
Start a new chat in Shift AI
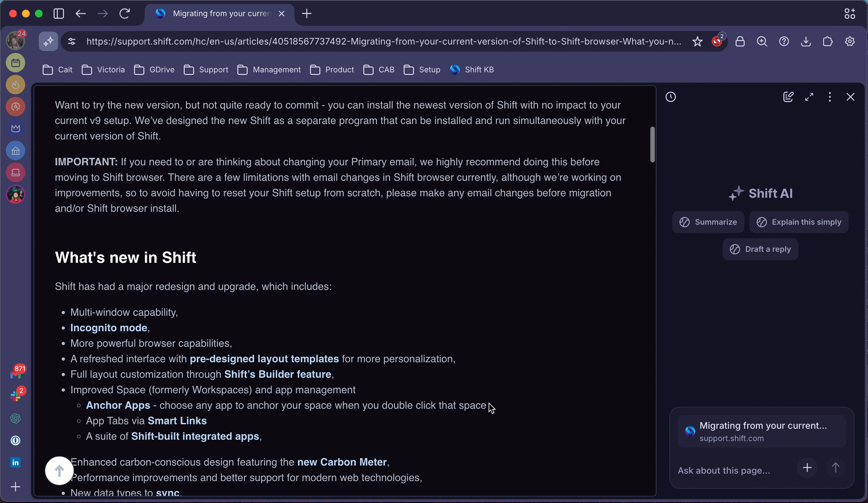(x=788, y=97)
